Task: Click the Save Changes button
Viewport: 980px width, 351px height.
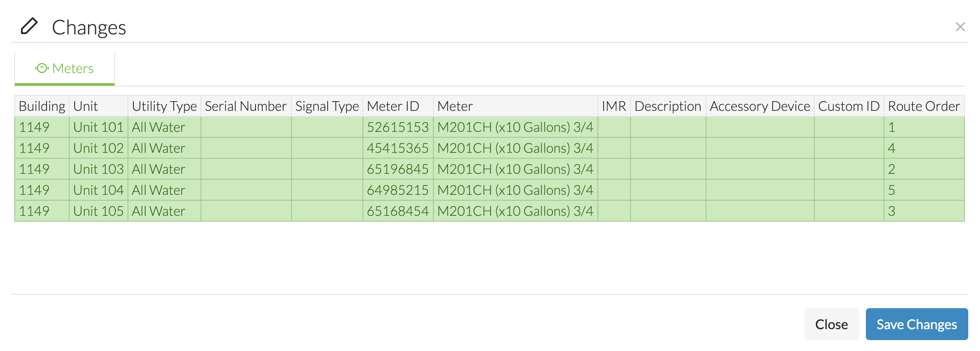Action: pyautogui.click(x=917, y=324)
